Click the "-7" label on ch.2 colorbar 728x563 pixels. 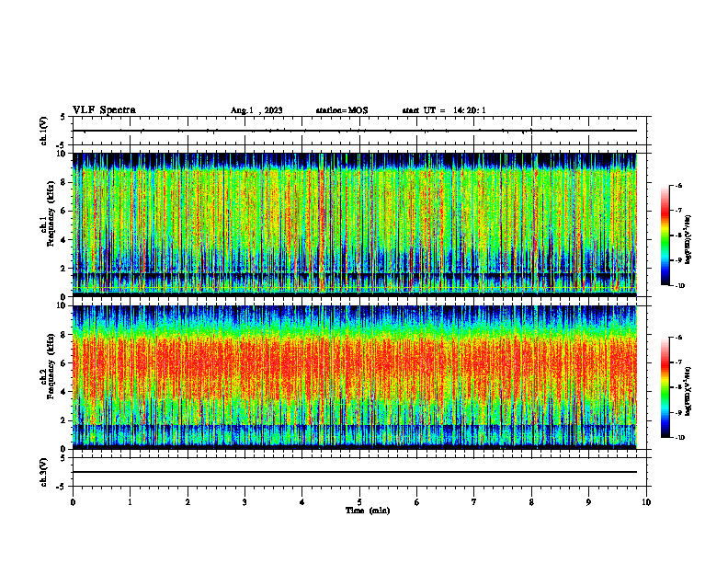tap(679, 362)
